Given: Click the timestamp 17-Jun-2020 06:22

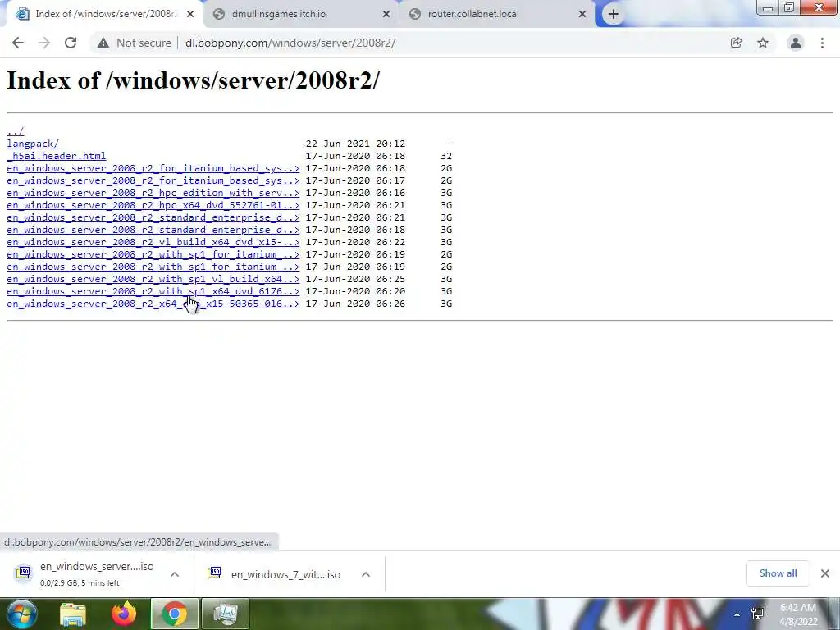Looking at the screenshot, I should tap(355, 242).
